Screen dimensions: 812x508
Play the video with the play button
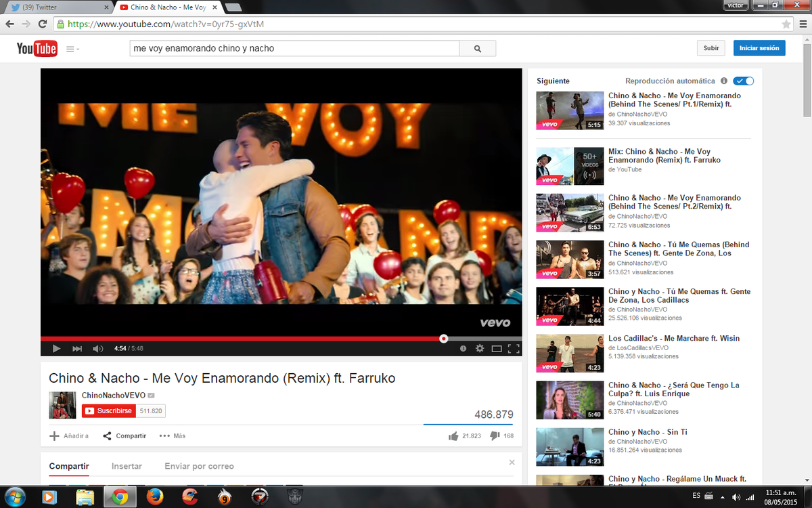tap(56, 349)
